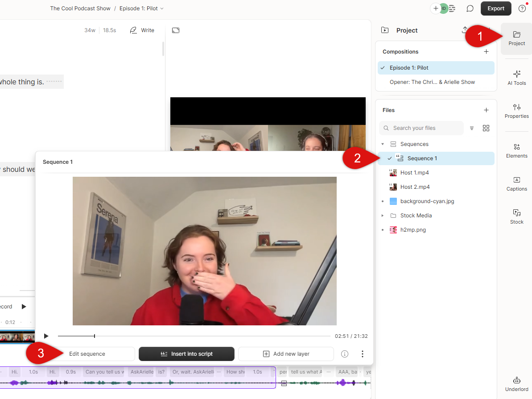Expand the Stock Media folder
The width and height of the screenshot is (532, 399).
(x=382, y=216)
